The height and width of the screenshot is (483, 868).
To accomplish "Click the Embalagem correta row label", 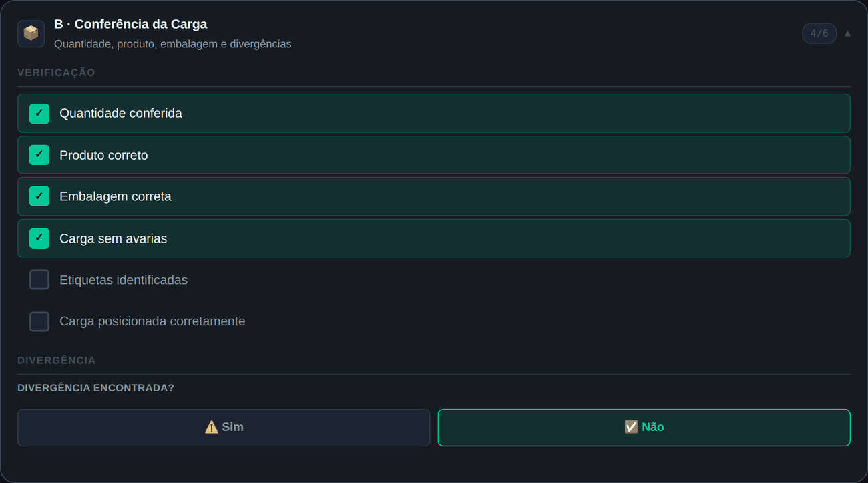I will point(116,196).
